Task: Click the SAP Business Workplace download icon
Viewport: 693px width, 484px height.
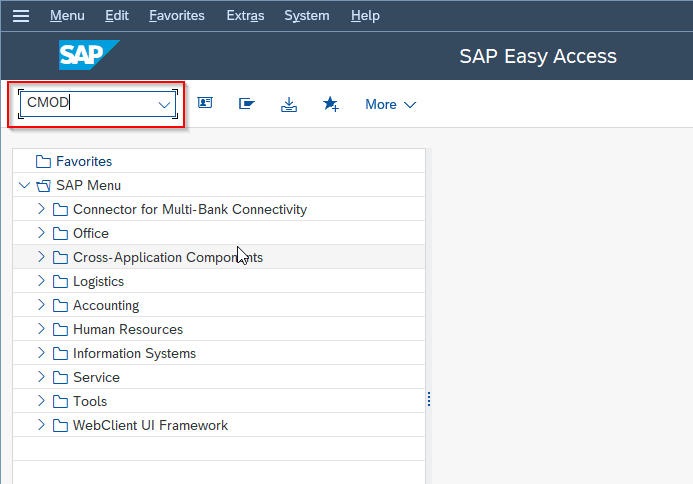Action: pyautogui.click(x=289, y=104)
